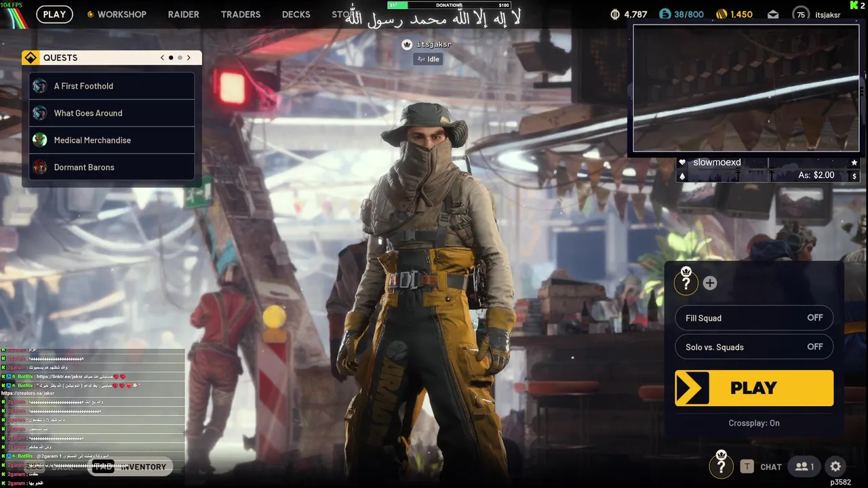
Task: Click Dormant Barons trader portrait icon
Action: pos(40,167)
